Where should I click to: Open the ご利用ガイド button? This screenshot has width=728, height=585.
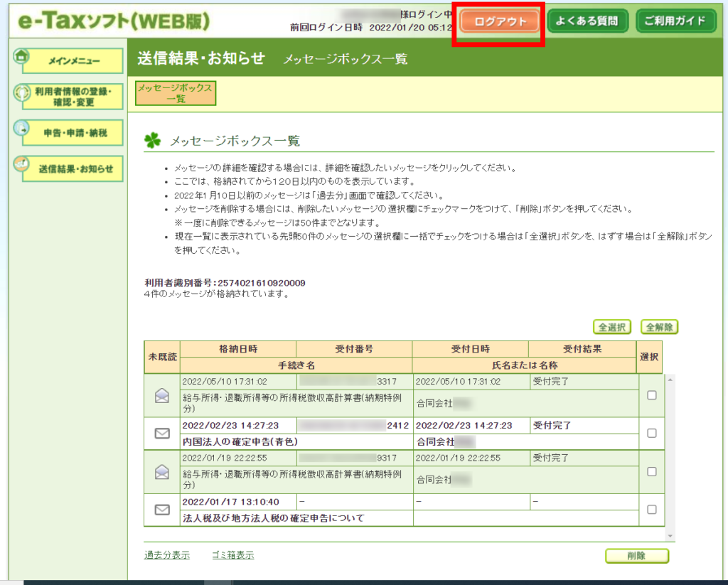pyautogui.click(x=675, y=21)
